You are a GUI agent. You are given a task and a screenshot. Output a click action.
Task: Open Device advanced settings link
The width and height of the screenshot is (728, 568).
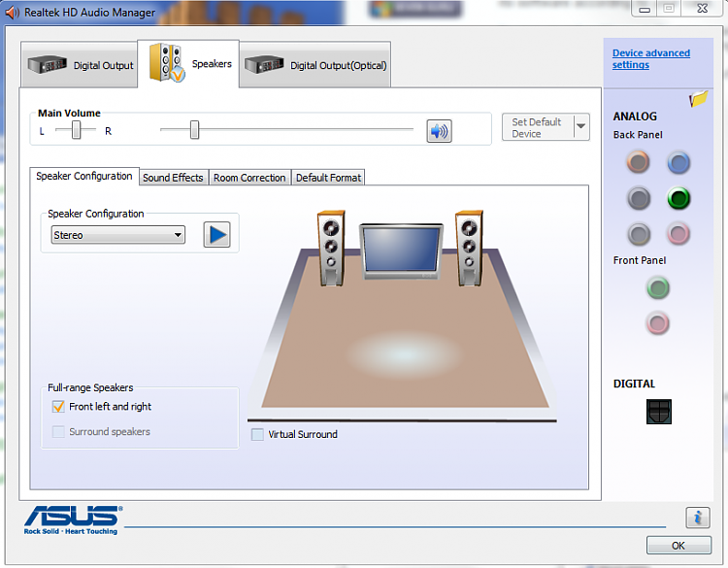[651, 59]
